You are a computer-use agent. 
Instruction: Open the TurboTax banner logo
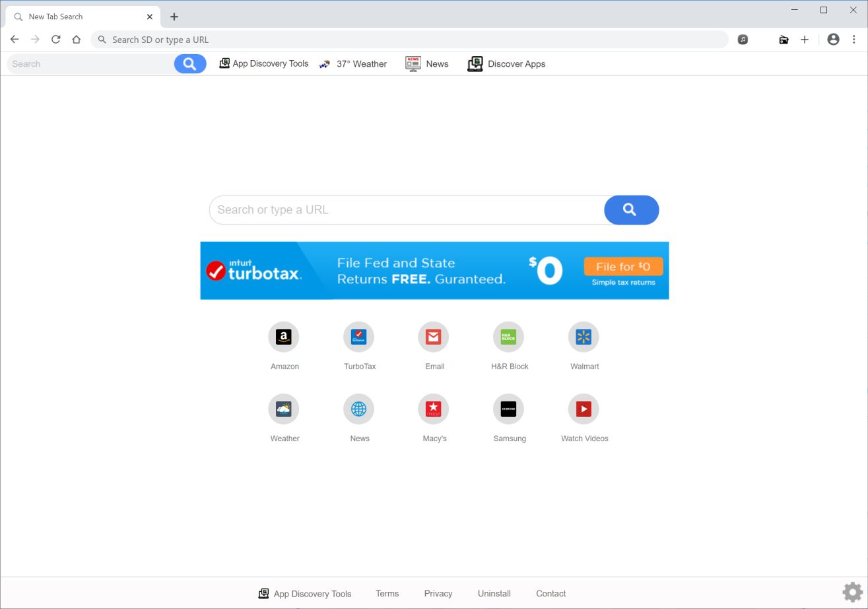[x=253, y=271]
